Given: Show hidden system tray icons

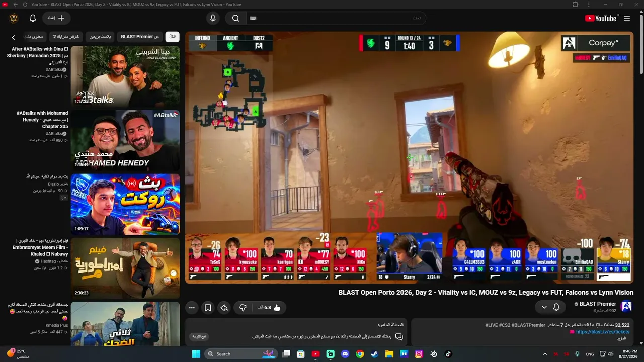Looking at the screenshot, I should (544, 354).
